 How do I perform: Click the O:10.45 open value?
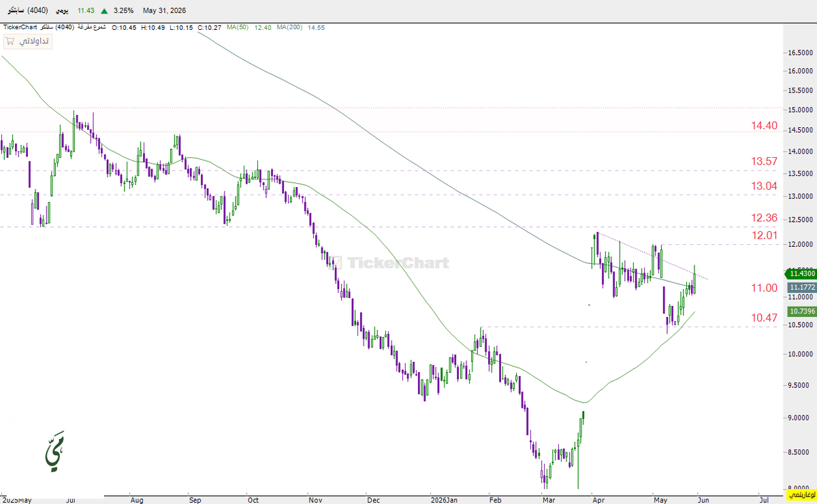(x=123, y=27)
